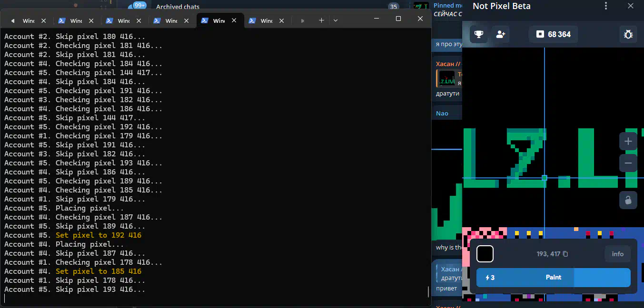Zoom in on the pixel canvas

[628, 142]
